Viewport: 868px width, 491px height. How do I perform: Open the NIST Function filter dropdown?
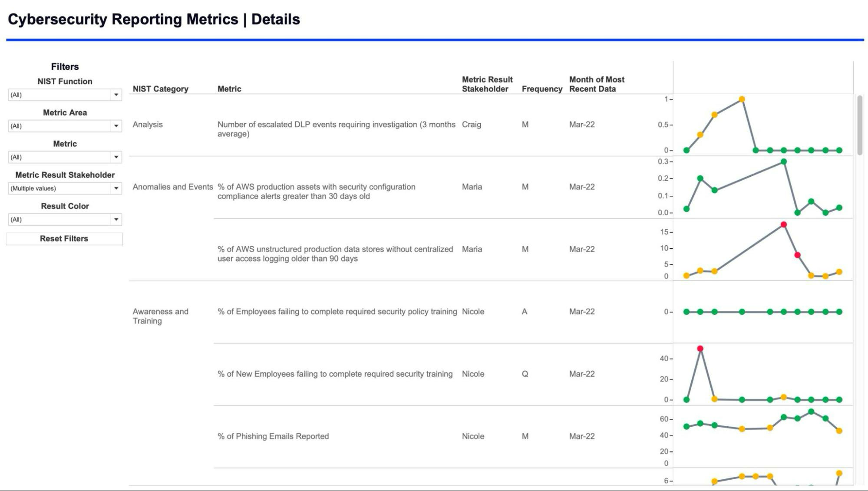tap(64, 95)
